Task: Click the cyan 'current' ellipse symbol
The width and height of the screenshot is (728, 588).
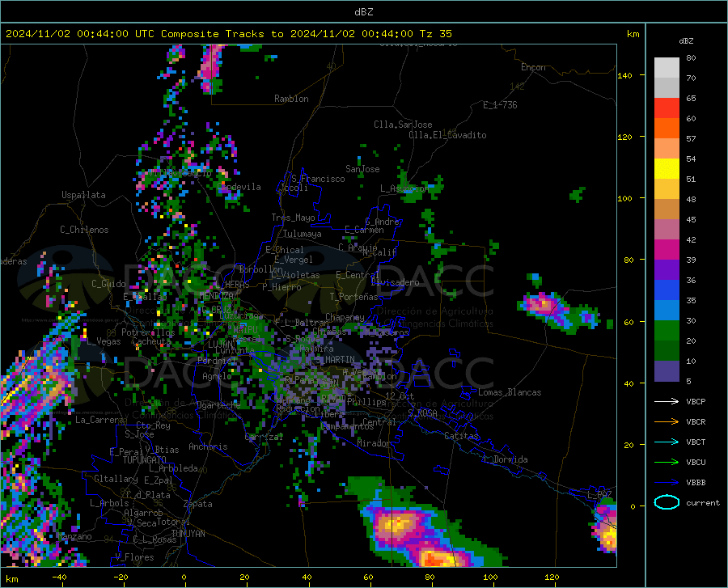Action: [x=667, y=502]
